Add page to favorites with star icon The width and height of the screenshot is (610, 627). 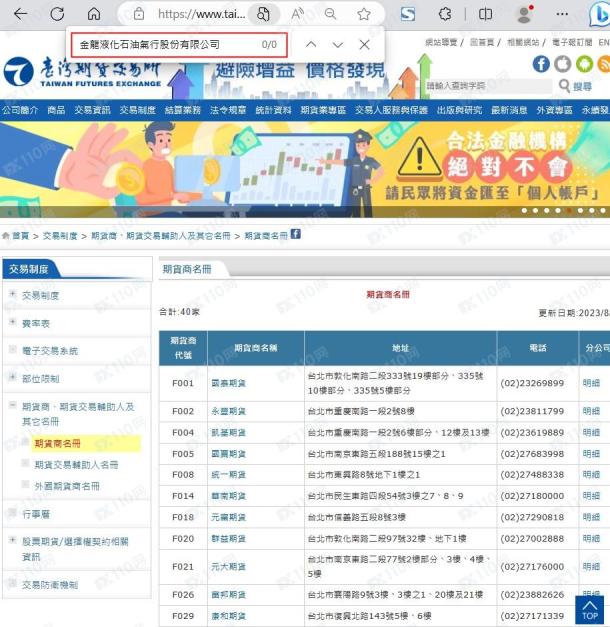click(x=364, y=14)
